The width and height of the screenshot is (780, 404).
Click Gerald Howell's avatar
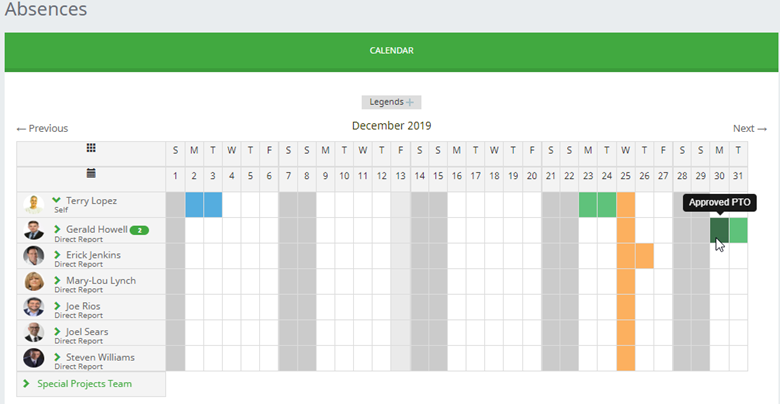[34, 231]
